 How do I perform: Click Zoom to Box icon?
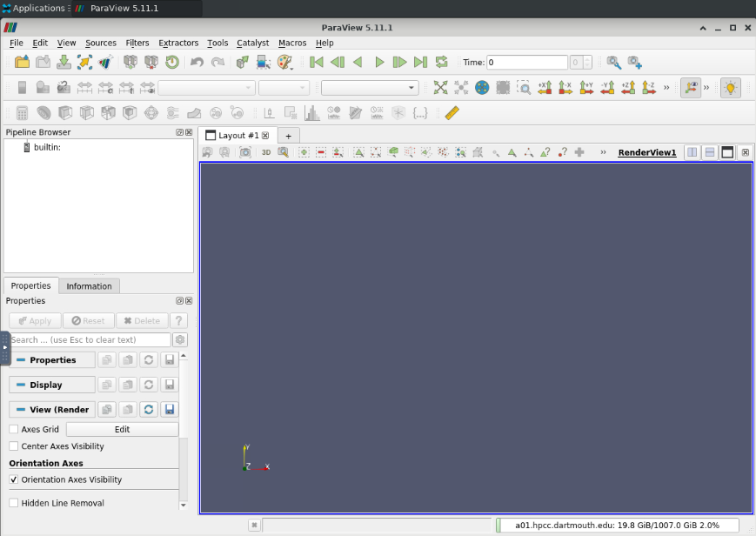[524, 87]
